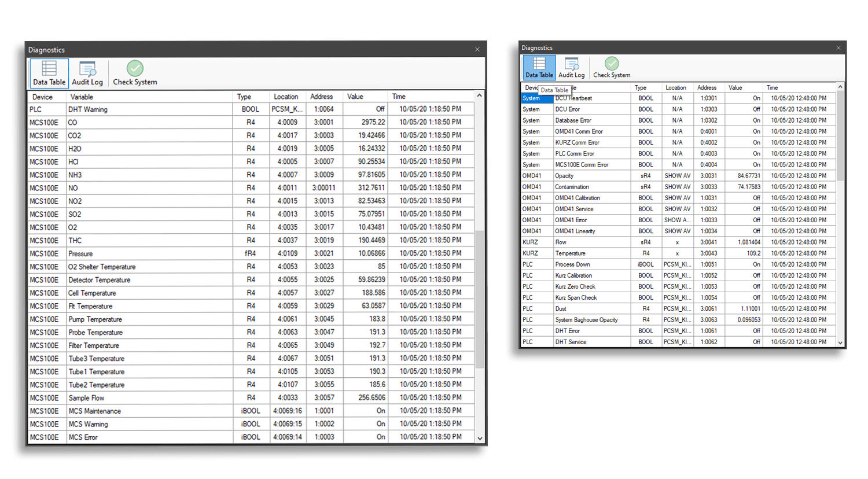This screenshot has width=868, height=479.
Task: Click the scrollbar thumb of the MCS100E table
Action: click(480, 300)
